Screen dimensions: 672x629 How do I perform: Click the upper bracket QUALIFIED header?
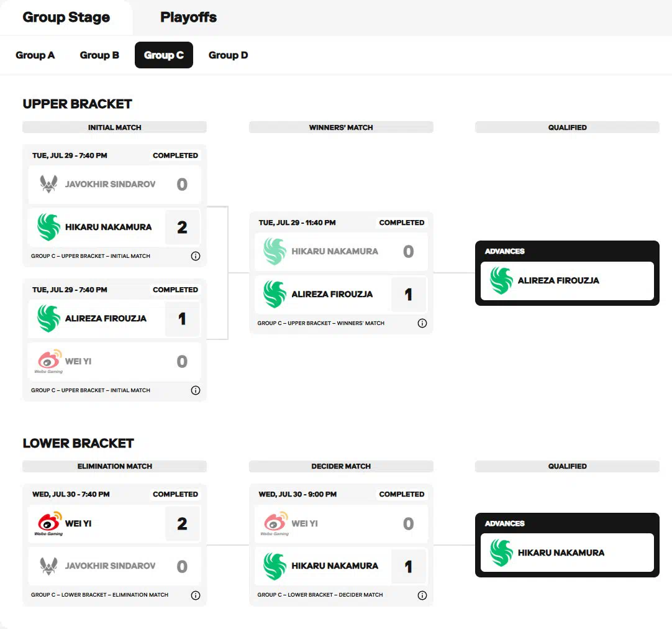[567, 127]
